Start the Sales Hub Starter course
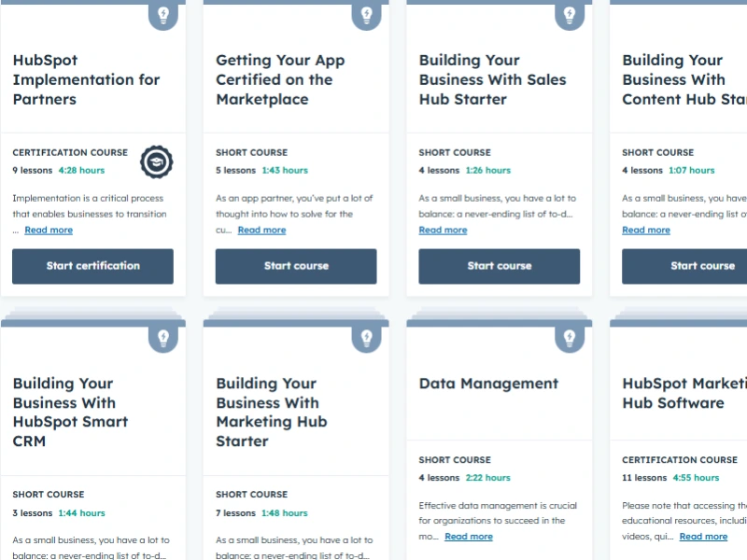The width and height of the screenshot is (747, 560). pyautogui.click(x=500, y=266)
